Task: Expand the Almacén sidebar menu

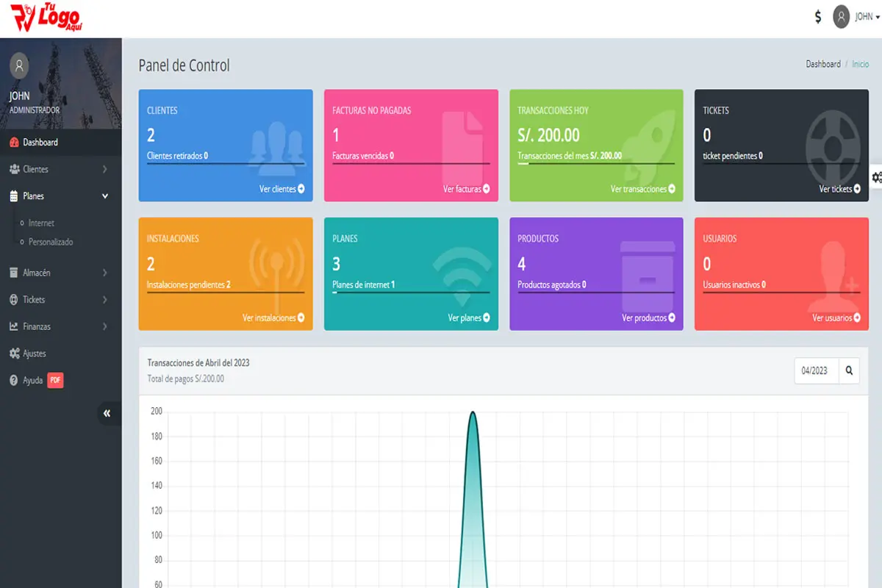Action: (60, 273)
